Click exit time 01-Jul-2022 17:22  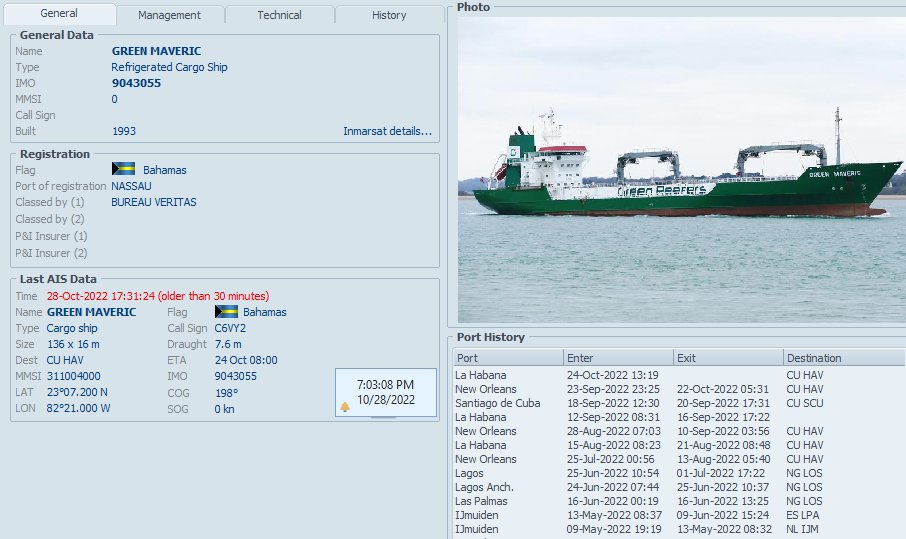pos(721,473)
